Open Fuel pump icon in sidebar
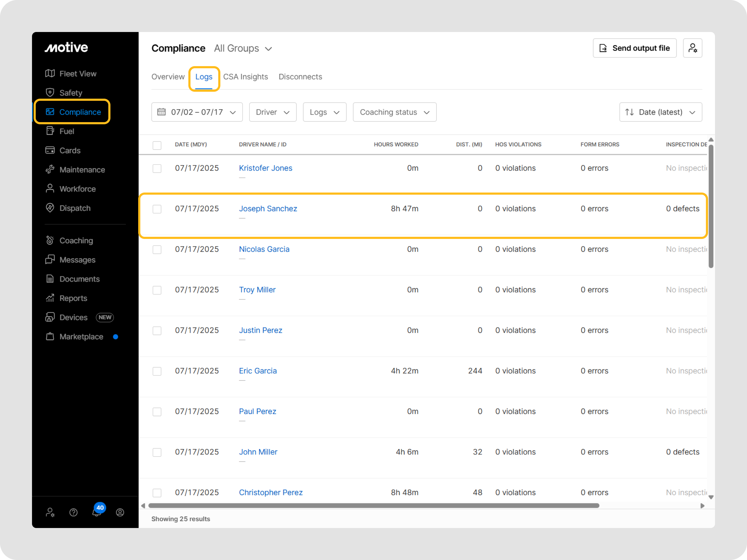 [x=50, y=131]
